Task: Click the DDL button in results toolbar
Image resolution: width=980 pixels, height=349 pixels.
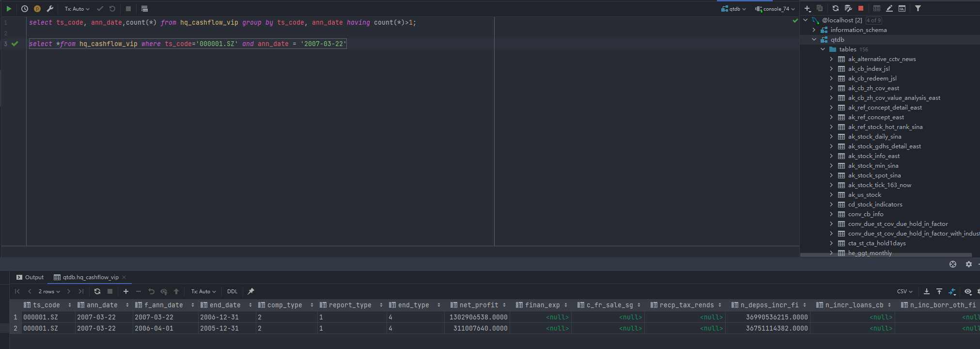Action: 233,291
